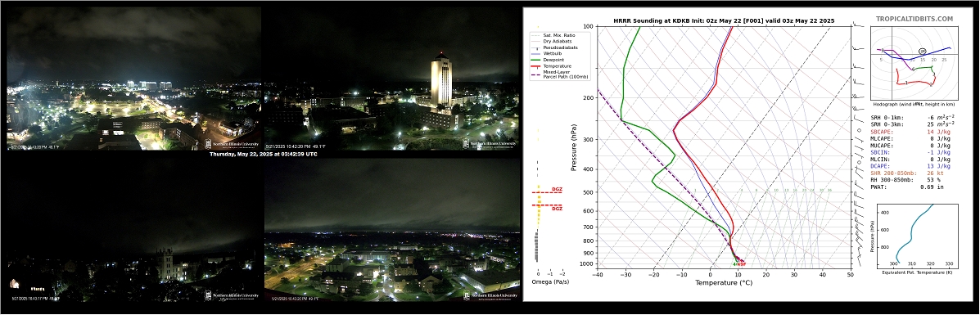Open the bottom-right campus webcam view
The width and height of the screenshot is (980, 315).
coord(391,230)
